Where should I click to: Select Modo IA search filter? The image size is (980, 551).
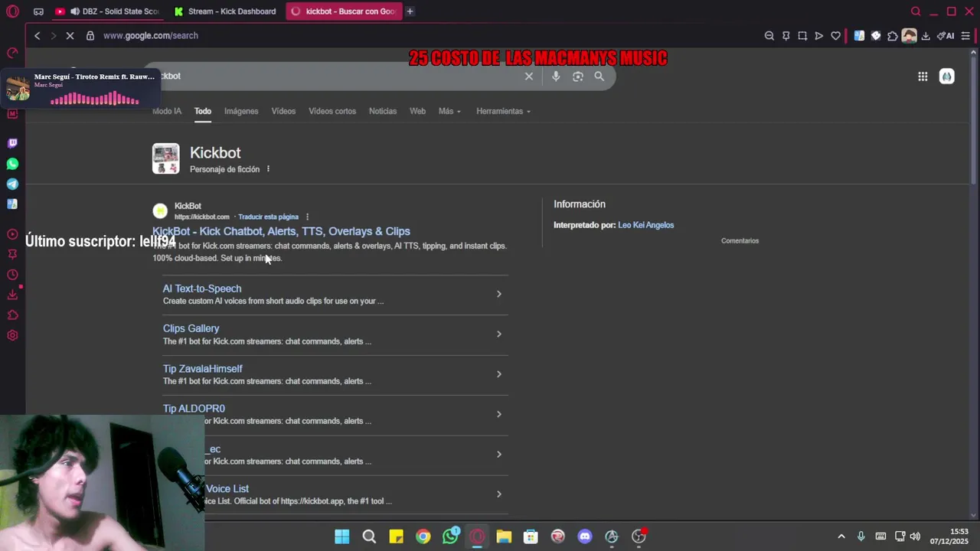pyautogui.click(x=167, y=111)
